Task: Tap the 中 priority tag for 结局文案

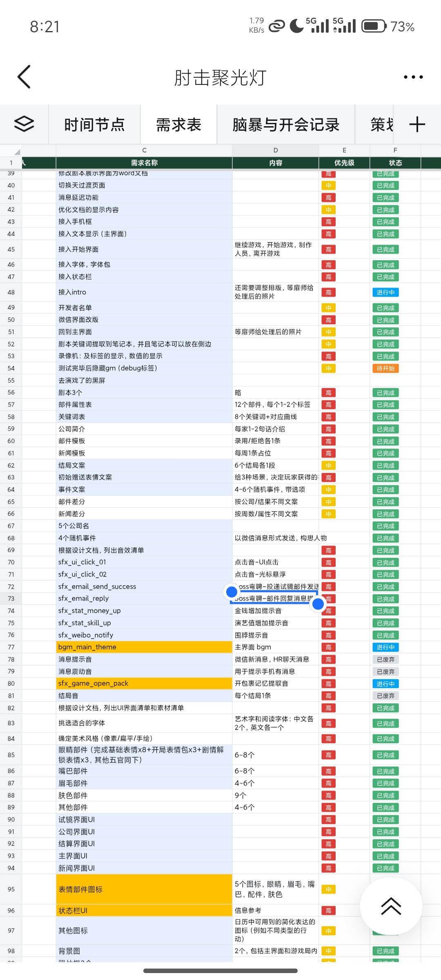Action: click(x=328, y=465)
